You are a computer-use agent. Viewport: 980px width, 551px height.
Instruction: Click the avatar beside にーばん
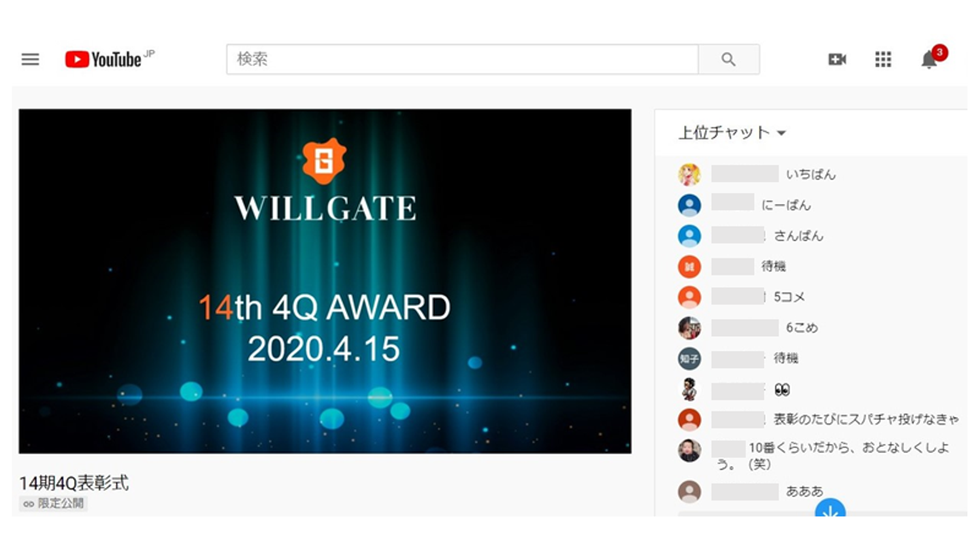tap(689, 205)
